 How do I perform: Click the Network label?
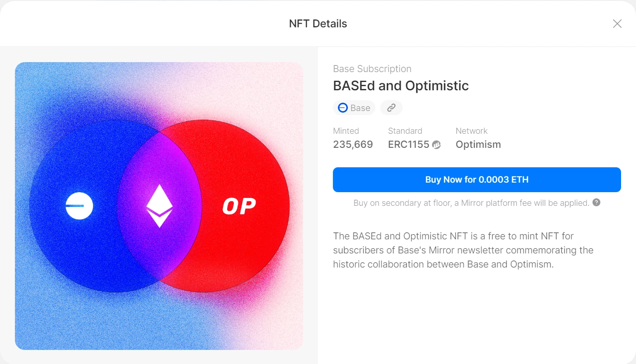471,131
